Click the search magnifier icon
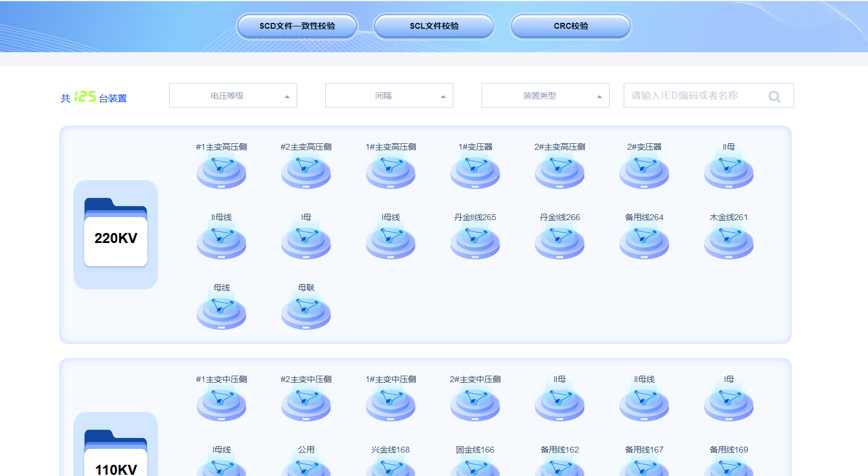The width and height of the screenshot is (868, 476). (775, 96)
